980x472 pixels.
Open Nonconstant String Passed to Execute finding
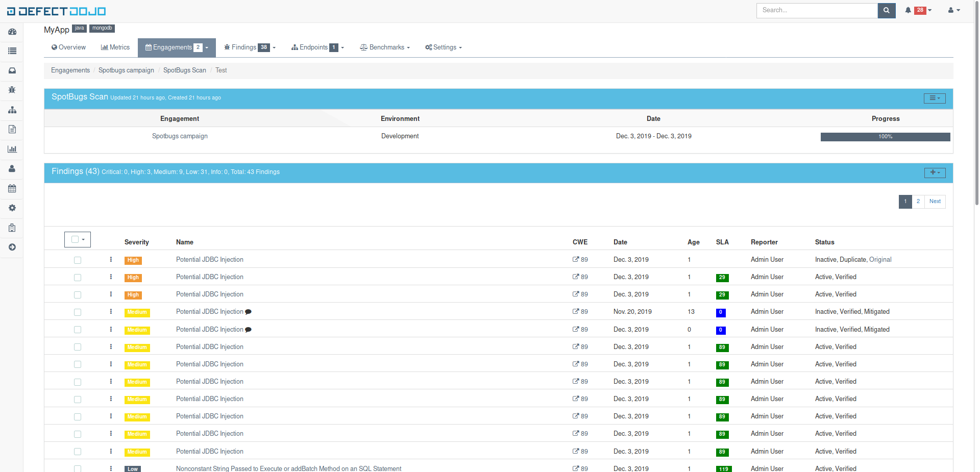click(288, 468)
